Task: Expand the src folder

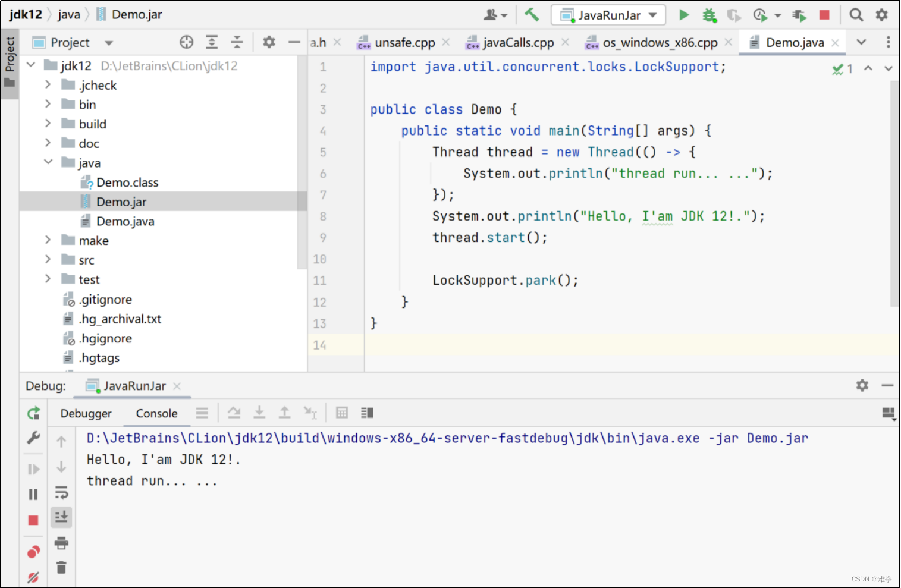Action: click(x=48, y=259)
